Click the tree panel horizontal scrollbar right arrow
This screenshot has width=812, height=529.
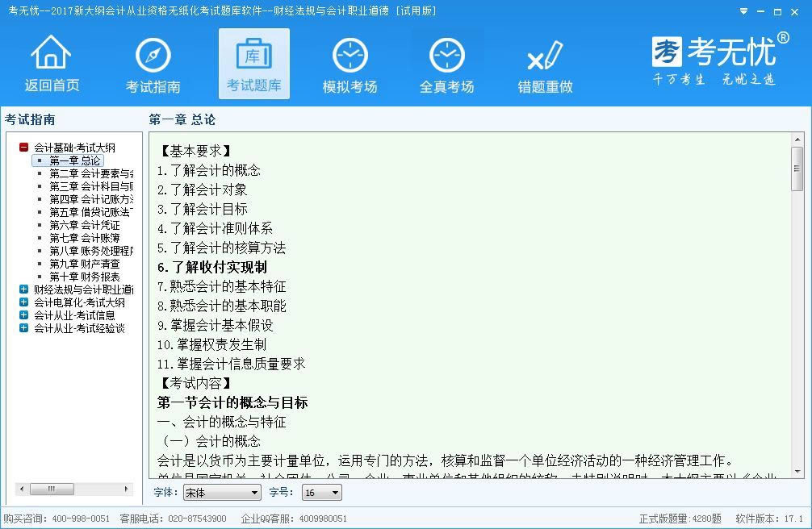(126, 489)
